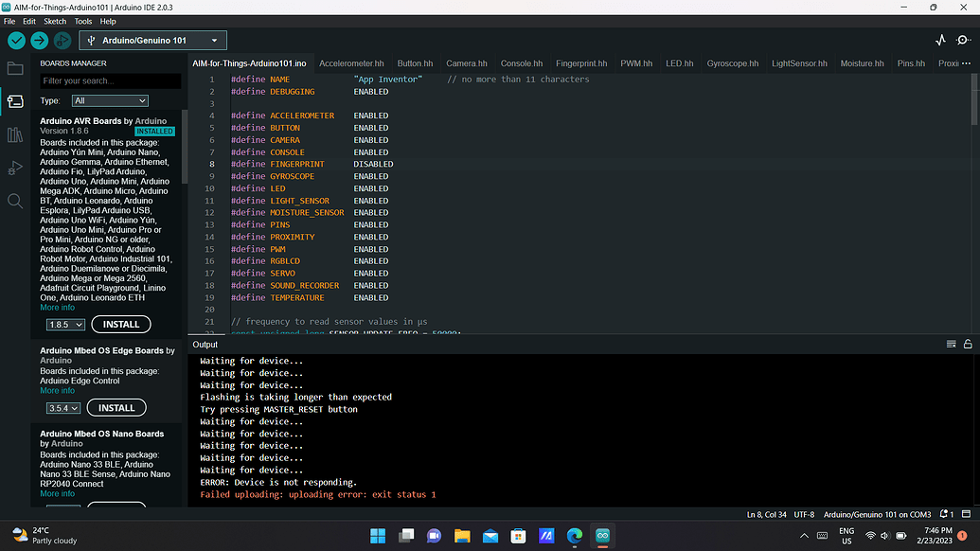Click the Verify sketch checkmark icon
980x551 pixels.
point(15,41)
